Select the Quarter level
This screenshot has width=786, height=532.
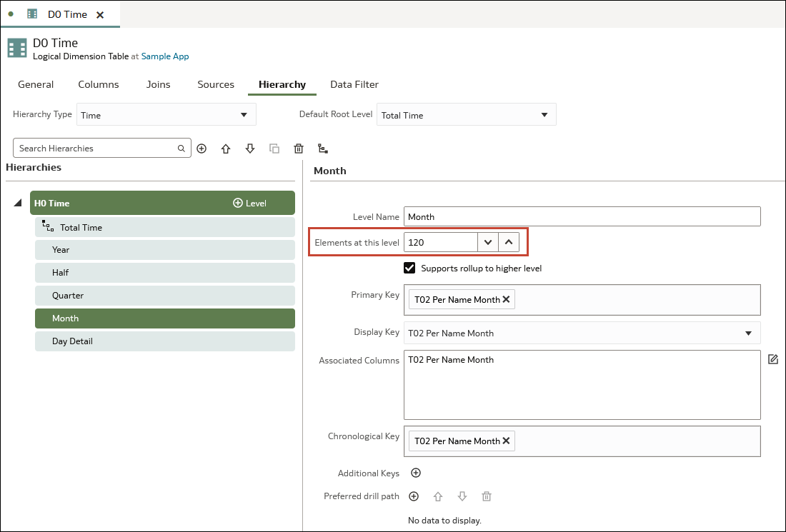click(x=165, y=296)
